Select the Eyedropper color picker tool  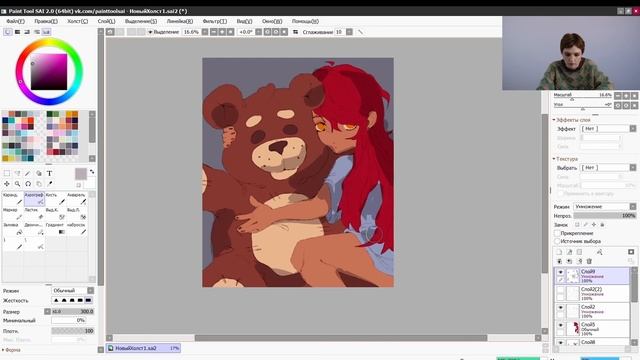click(x=49, y=184)
